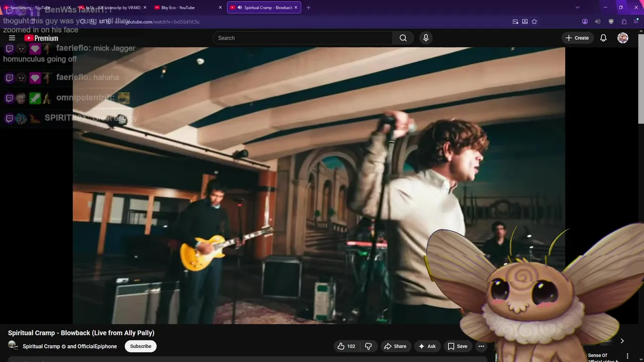This screenshot has width=644, height=362.
Task: Dislike the video with thumbs down
Action: 368,346
